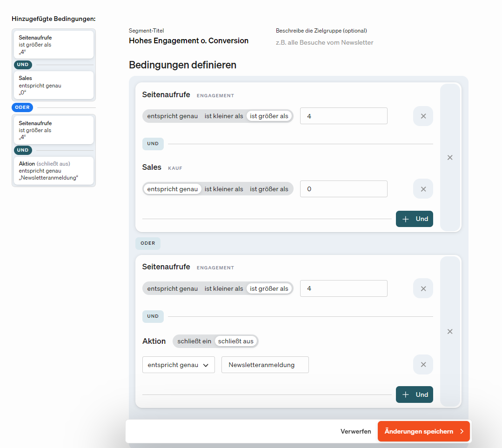Select Aktion summary card in sidebar
The height and width of the screenshot is (448, 502).
(x=54, y=170)
